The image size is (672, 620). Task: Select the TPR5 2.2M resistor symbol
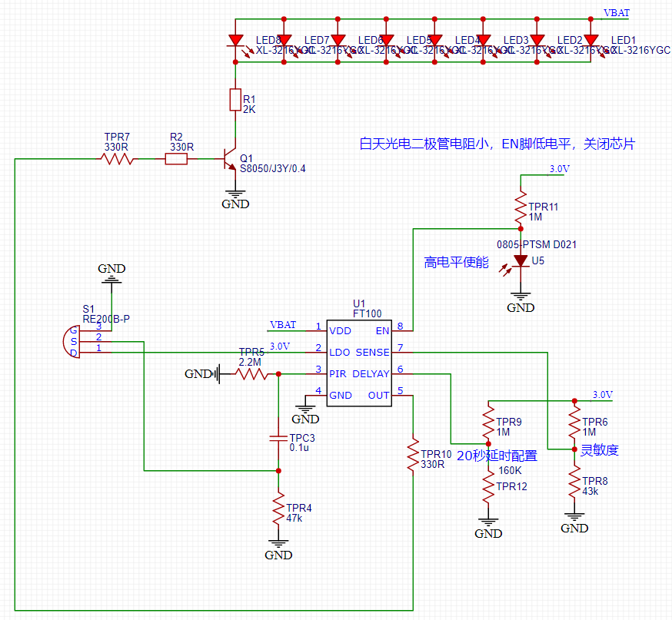pos(251,374)
